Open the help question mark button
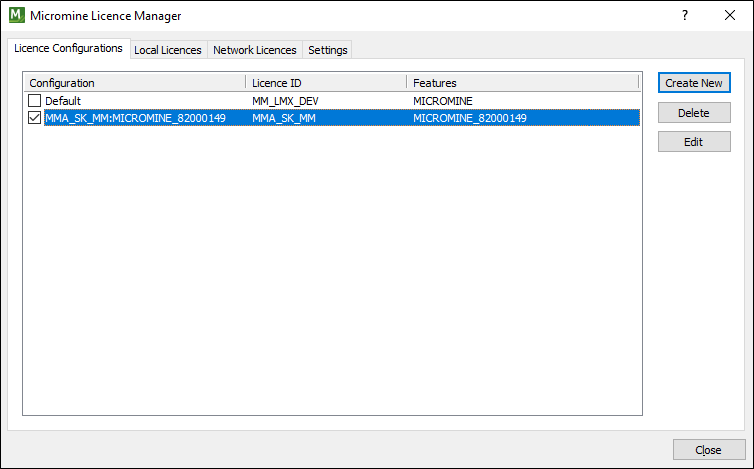Image resolution: width=754 pixels, height=469 pixels. pyautogui.click(x=685, y=15)
